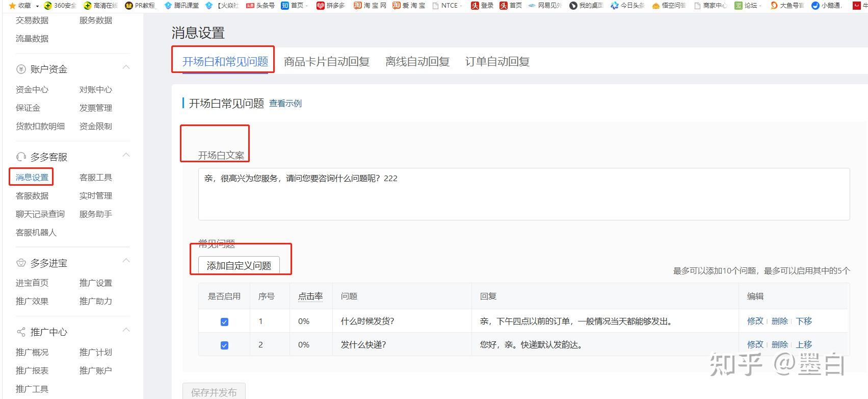Open the 大鱼号 bookmark
Viewport: 868px width, 399px height.
click(x=787, y=6)
